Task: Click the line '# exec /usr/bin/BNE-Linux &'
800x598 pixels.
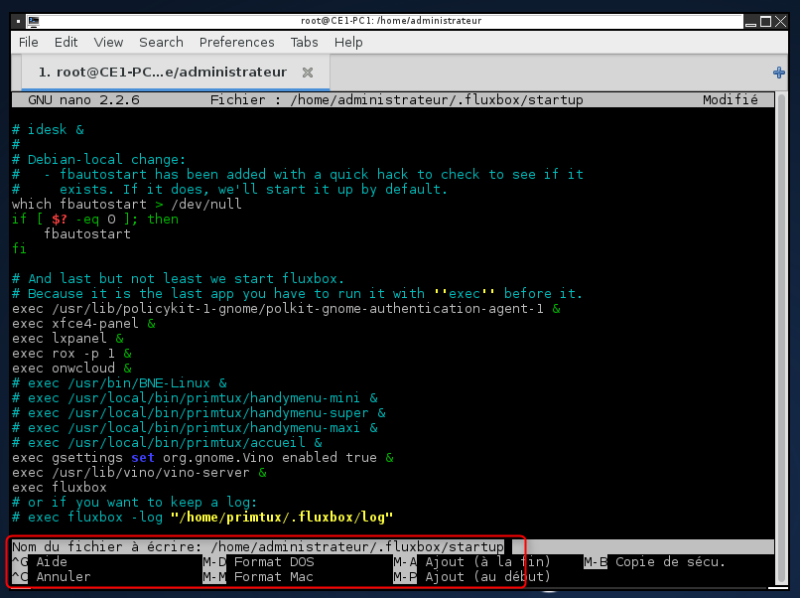Action: pos(119,383)
